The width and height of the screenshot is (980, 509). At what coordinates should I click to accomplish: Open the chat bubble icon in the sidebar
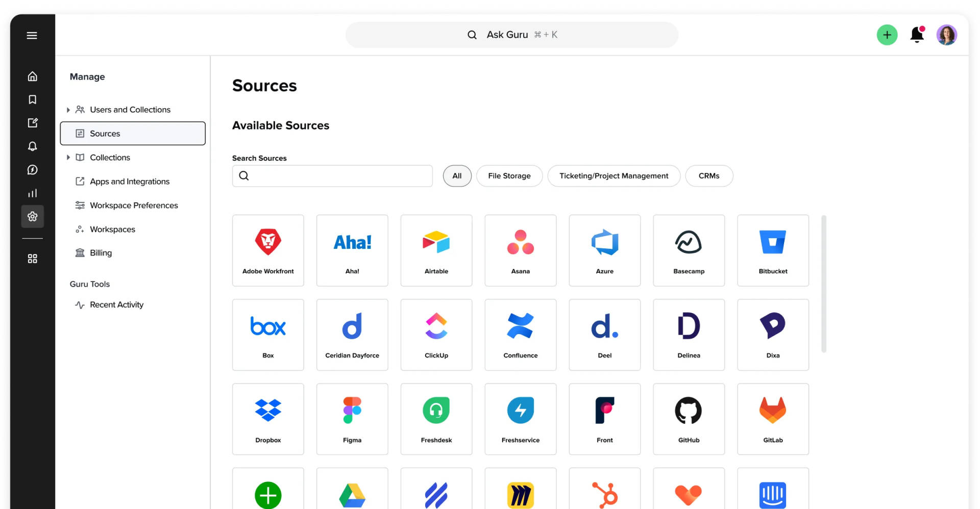(32, 170)
